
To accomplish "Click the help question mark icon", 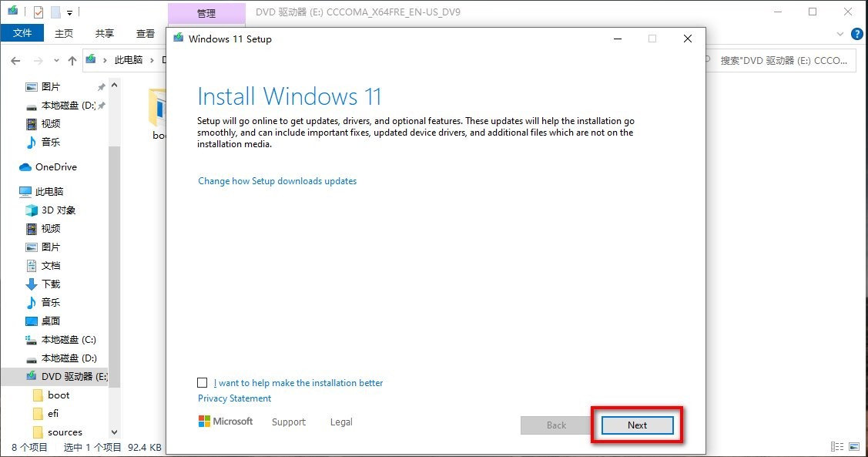I will 856,34.
